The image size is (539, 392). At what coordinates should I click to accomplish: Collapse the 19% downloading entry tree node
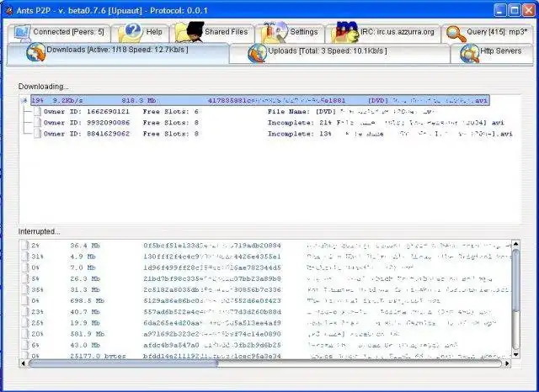(x=24, y=101)
